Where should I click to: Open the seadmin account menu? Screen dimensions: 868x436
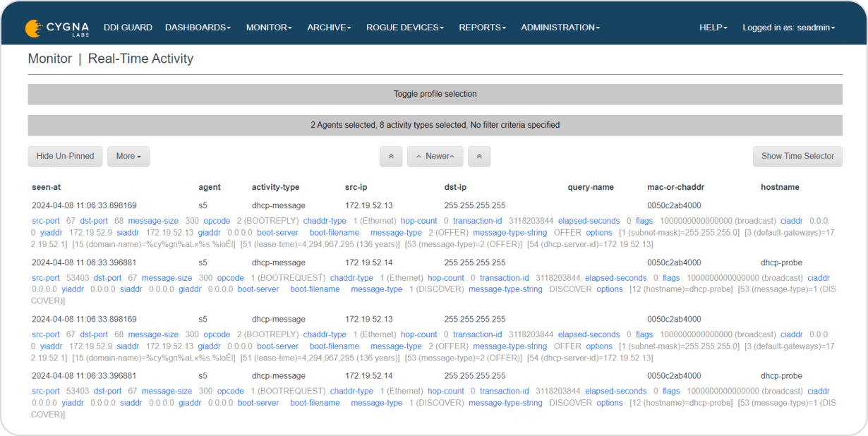[788, 28]
